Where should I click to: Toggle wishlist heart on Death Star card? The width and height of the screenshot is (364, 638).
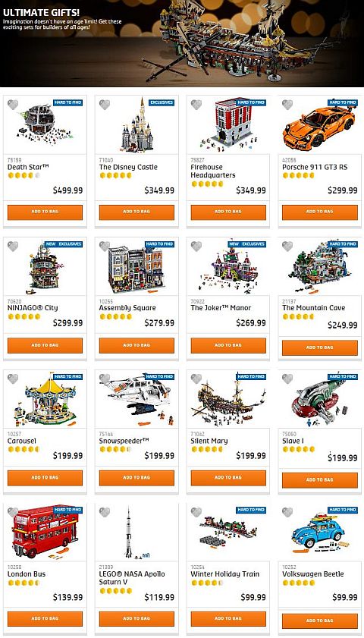pos(13,105)
